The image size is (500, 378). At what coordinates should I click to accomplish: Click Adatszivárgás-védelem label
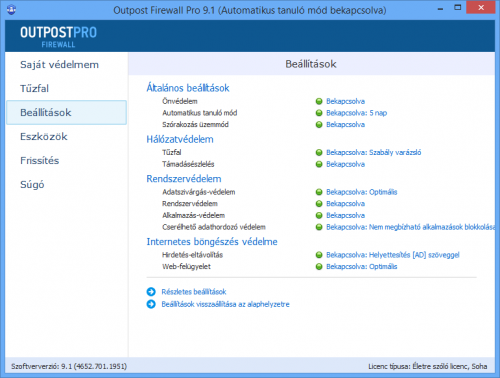pos(198,192)
